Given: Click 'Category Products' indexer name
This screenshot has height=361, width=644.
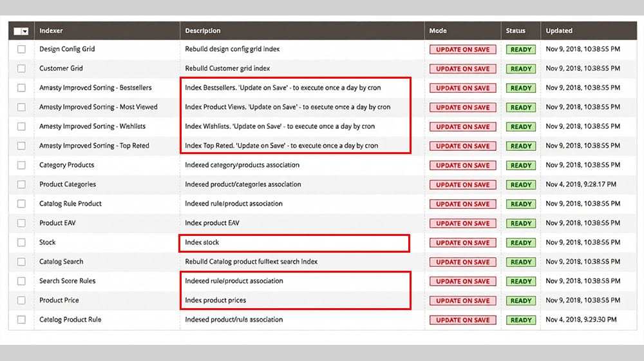Looking at the screenshot, I should pyautogui.click(x=66, y=165).
